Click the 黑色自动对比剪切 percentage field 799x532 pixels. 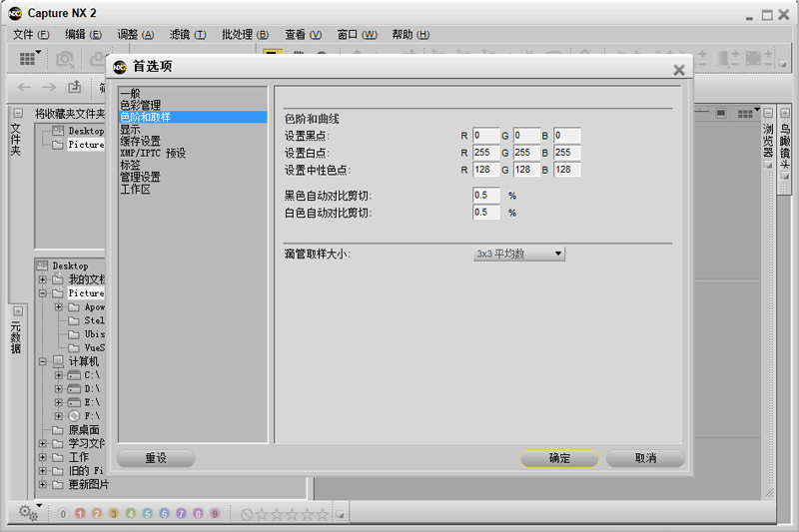pyautogui.click(x=485, y=195)
